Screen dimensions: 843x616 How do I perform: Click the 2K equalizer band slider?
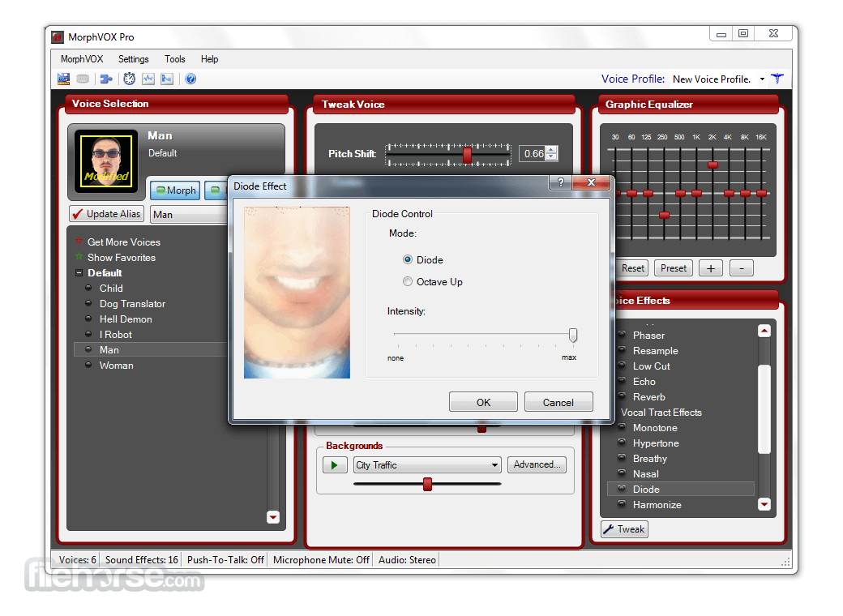click(712, 165)
